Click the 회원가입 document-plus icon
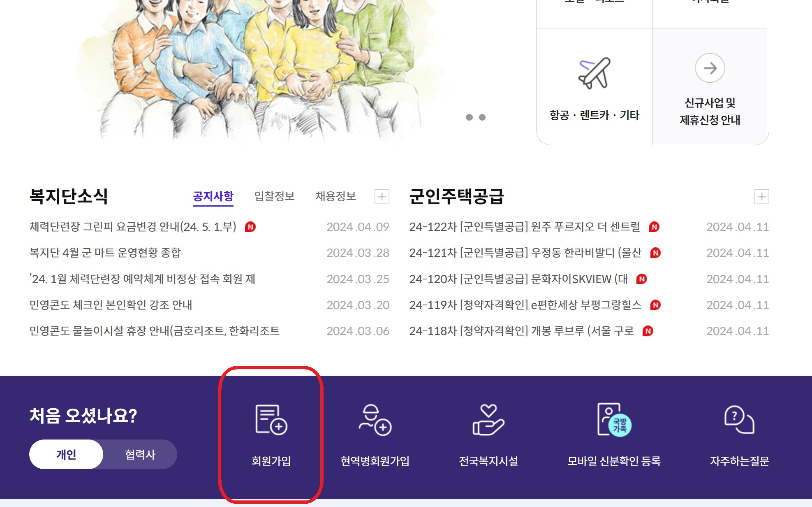 [271, 419]
